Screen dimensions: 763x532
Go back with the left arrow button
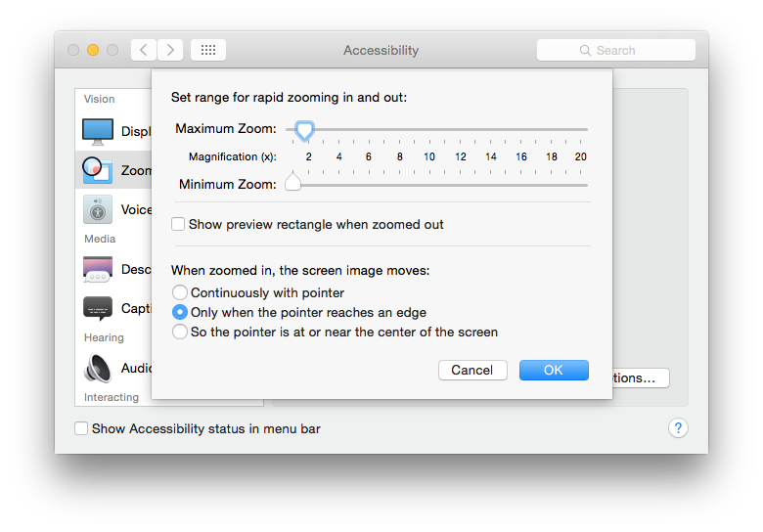(144, 50)
